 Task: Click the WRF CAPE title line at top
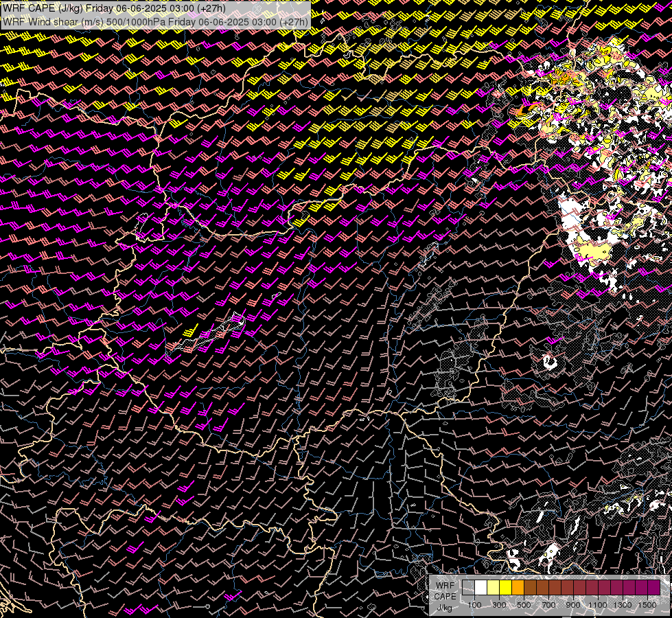pyautogui.click(x=113, y=8)
